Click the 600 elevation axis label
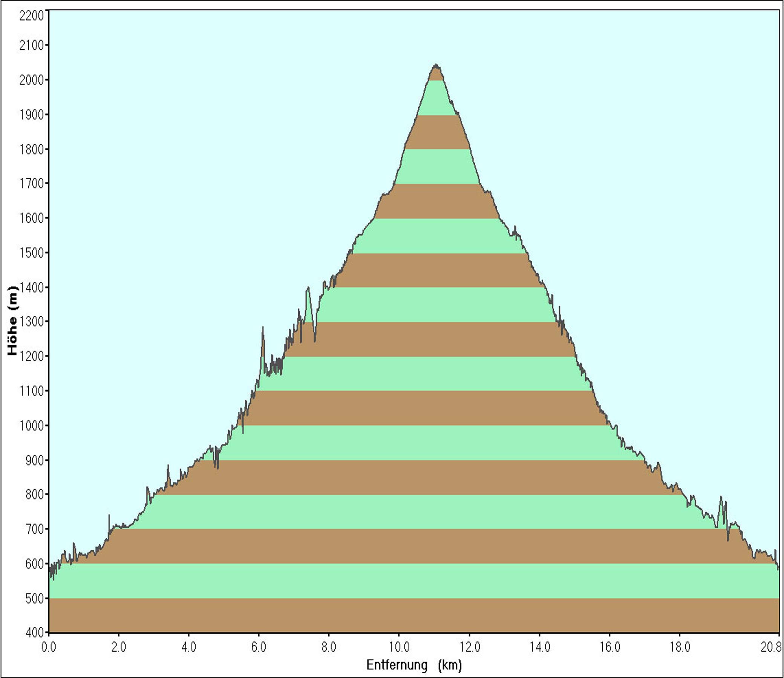This screenshot has height=678, width=784. point(35,564)
